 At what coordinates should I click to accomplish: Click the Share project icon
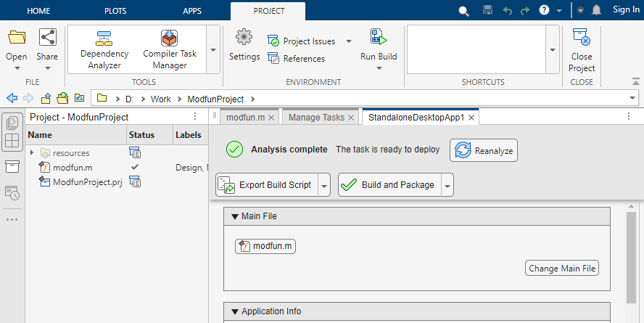point(47,38)
